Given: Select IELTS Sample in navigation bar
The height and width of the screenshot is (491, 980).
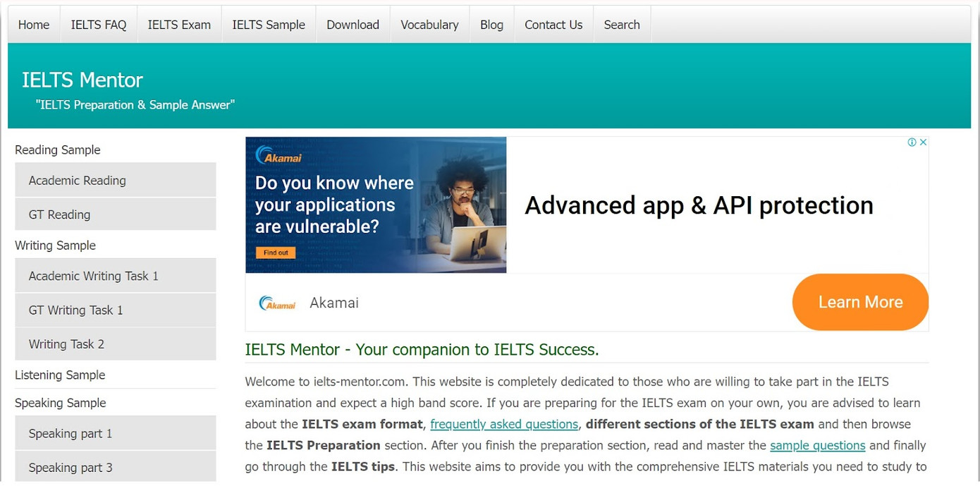Looking at the screenshot, I should click(269, 25).
